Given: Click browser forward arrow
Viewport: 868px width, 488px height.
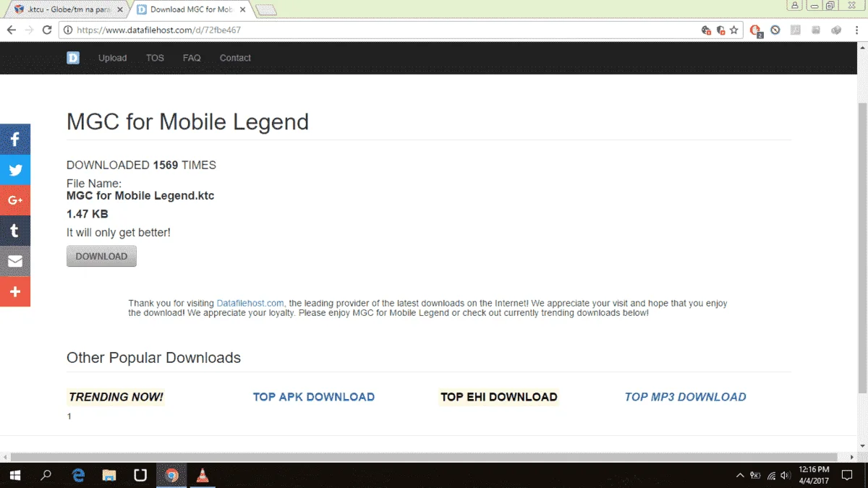Looking at the screenshot, I should click(29, 30).
